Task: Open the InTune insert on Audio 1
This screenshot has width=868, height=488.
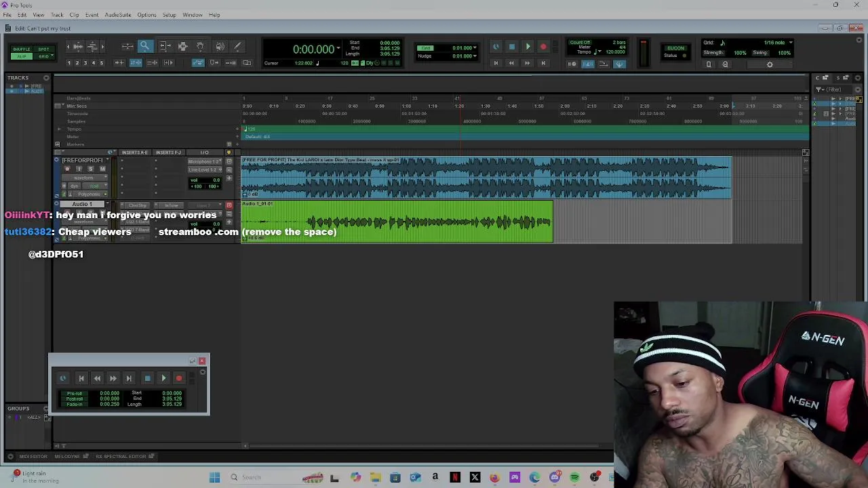Action: [171, 205]
